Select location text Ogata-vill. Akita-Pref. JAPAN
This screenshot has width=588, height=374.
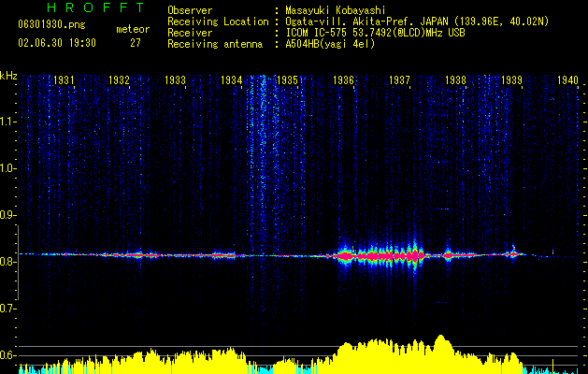[x=366, y=22]
